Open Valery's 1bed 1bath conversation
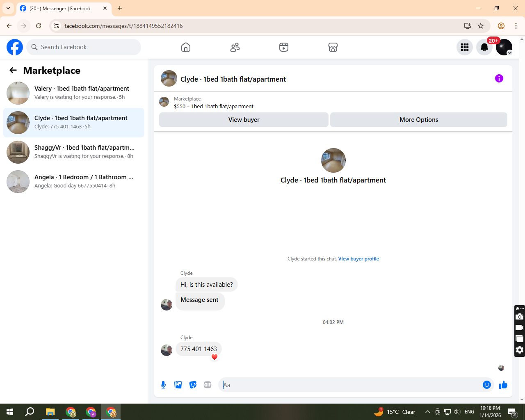 (74, 93)
